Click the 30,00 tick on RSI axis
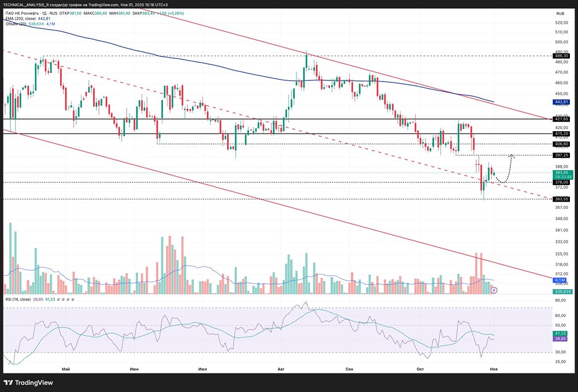 [560, 352]
